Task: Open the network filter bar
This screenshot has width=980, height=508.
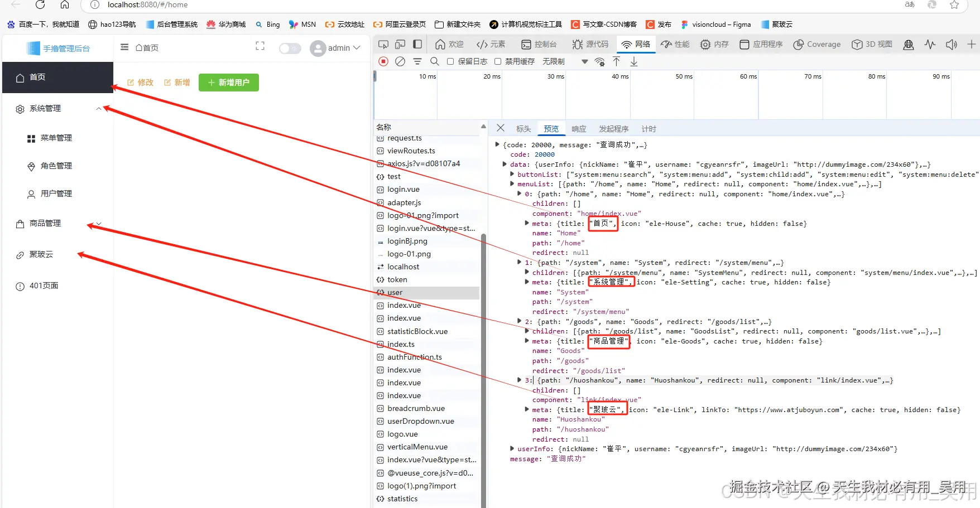Action: click(417, 61)
